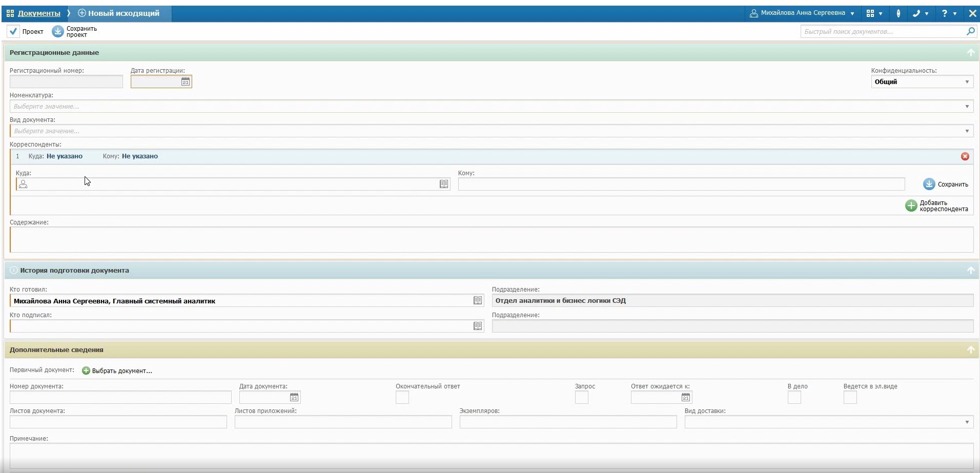Open the Конфиденциальность dropdown
Image resolution: width=980 pixels, height=473 pixels.
pyautogui.click(x=922, y=81)
